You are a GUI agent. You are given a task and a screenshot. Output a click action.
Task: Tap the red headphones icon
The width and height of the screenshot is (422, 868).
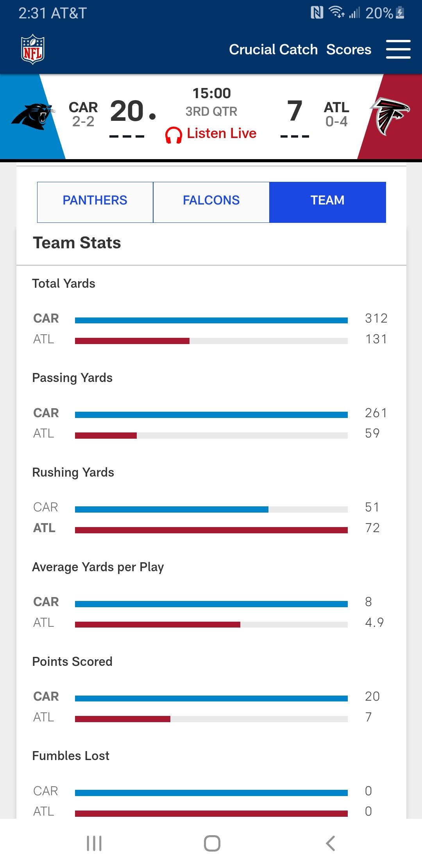click(x=173, y=135)
